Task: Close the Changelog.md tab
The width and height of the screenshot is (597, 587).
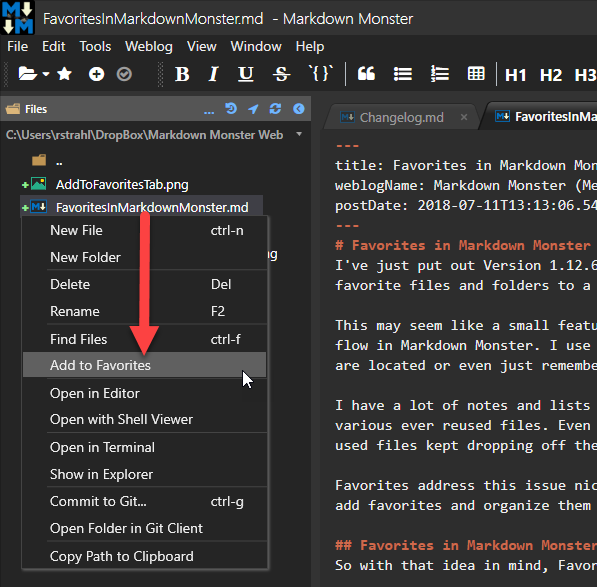Action: 463,117
